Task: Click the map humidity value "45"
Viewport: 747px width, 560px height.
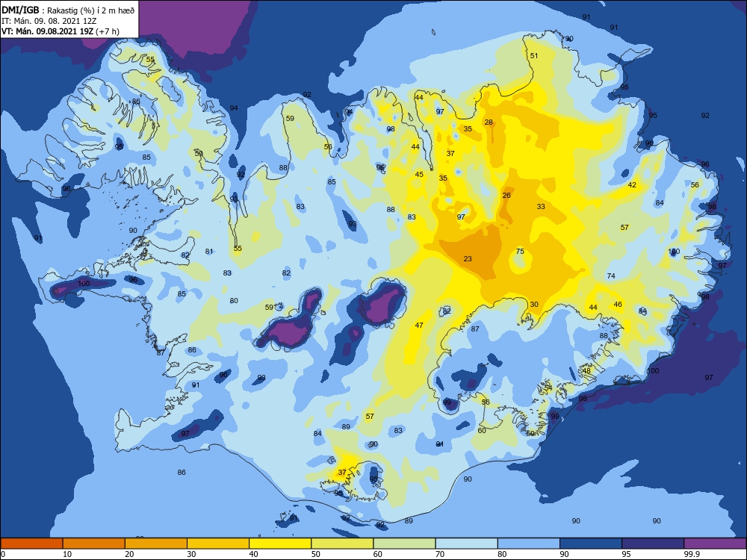Action: point(419,174)
